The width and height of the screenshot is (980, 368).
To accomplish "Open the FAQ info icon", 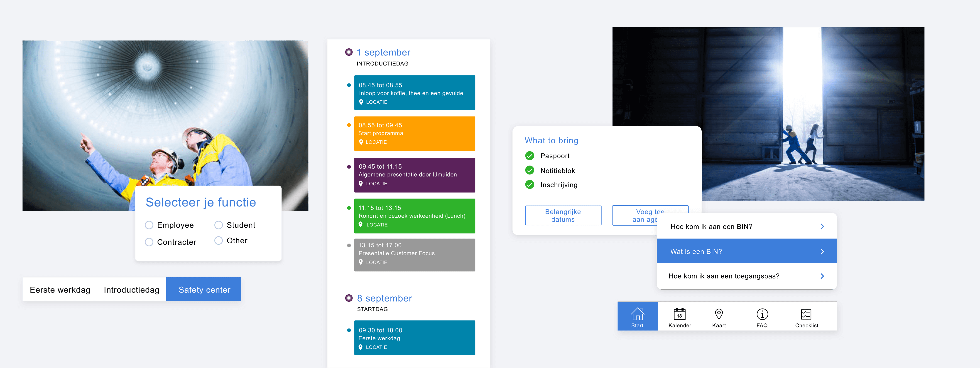I will [x=762, y=314].
